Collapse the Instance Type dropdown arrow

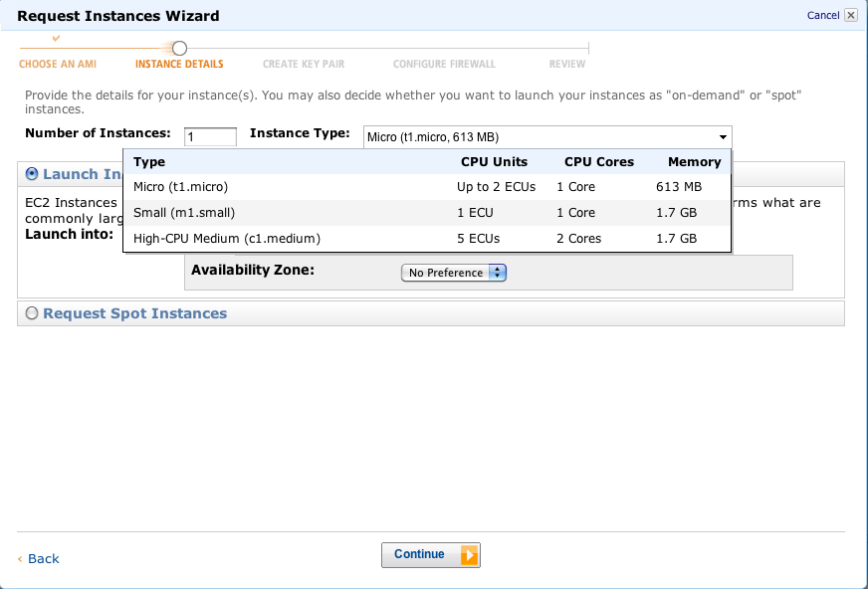[722, 137]
